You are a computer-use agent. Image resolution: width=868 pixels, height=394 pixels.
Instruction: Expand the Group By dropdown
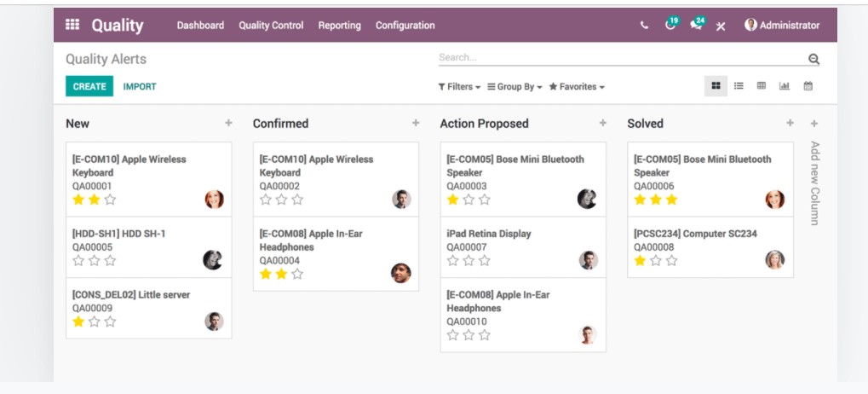tap(514, 86)
